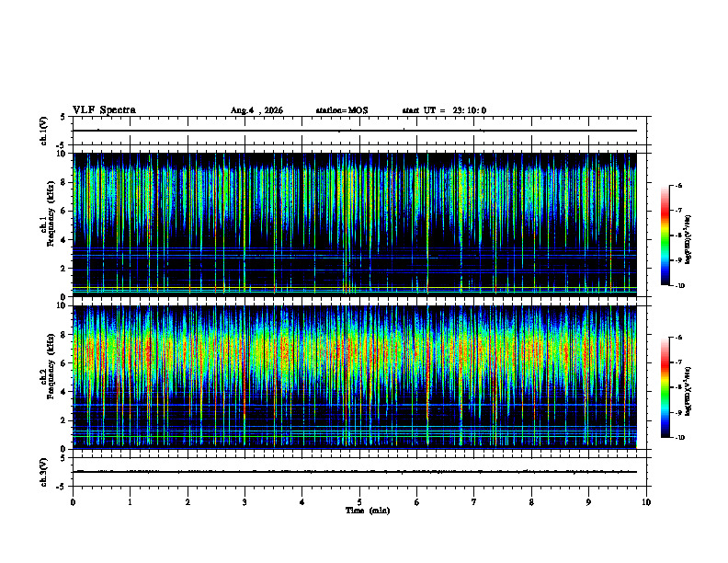Click time axis tick label "3"
Image resolution: width=728 pixels, height=563 pixels.
coord(245,502)
